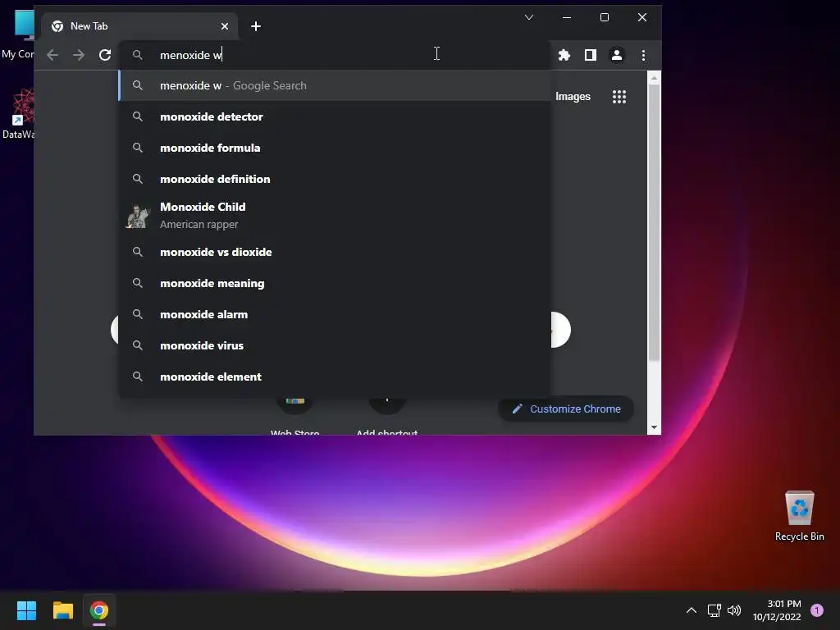Click the vertical scrollbar thumb

tap(654, 222)
